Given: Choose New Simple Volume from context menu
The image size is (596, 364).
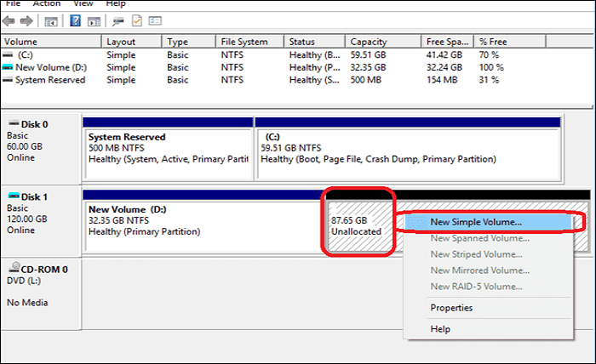Looking at the screenshot, I should (x=476, y=222).
